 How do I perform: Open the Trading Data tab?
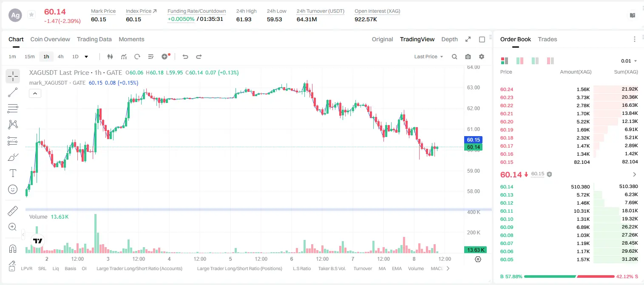click(x=94, y=39)
